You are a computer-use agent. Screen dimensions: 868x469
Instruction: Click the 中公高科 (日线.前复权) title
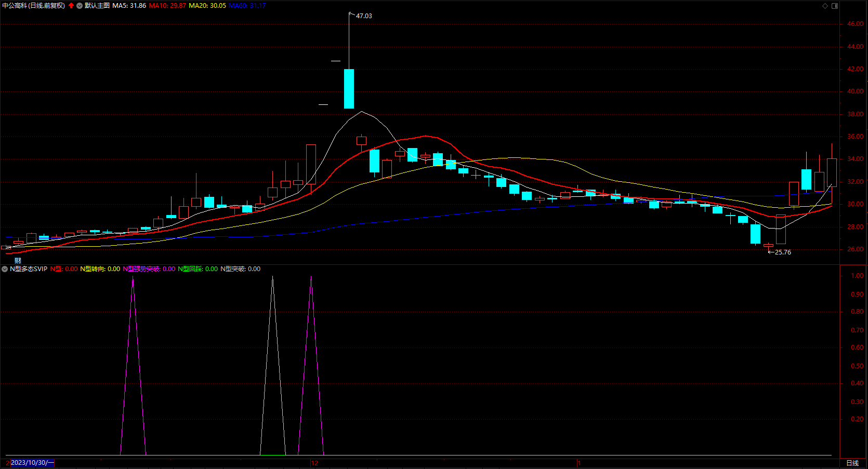[34, 6]
